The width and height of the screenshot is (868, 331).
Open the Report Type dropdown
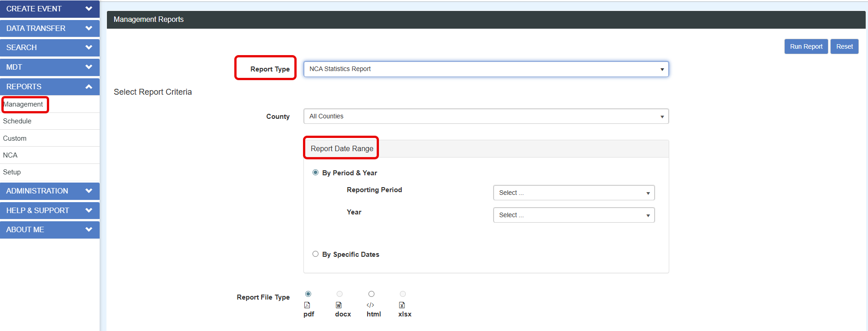point(486,69)
